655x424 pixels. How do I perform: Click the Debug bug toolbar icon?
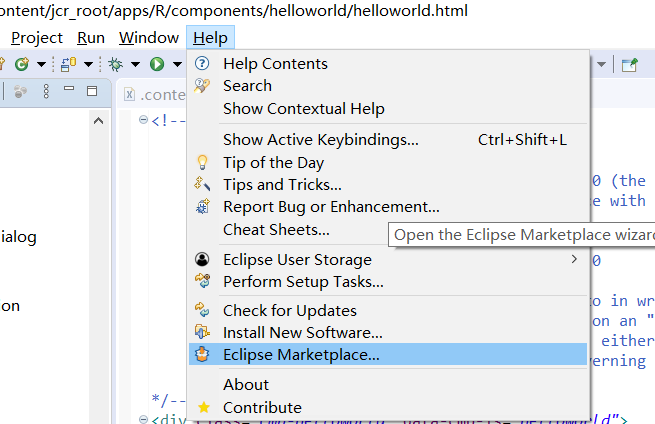(115, 64)
